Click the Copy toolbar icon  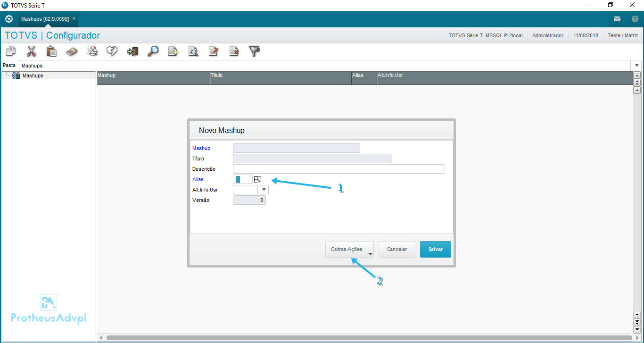coord(10,51)
